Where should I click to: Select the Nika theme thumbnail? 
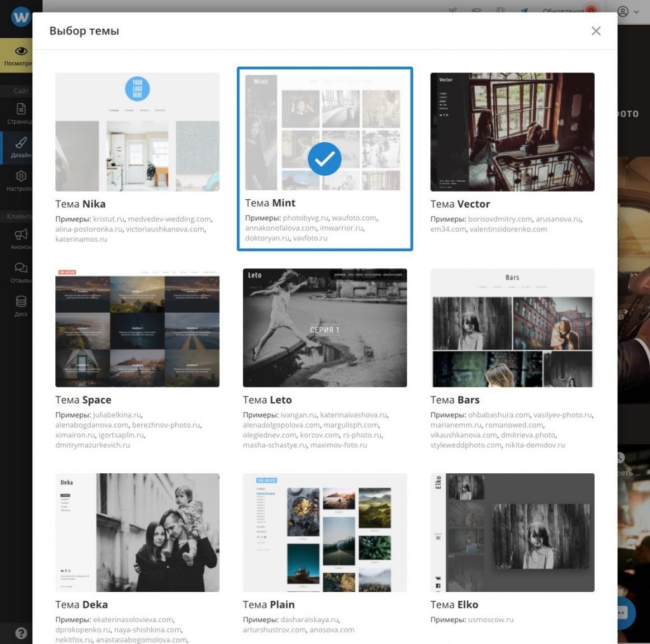[137, 132]
